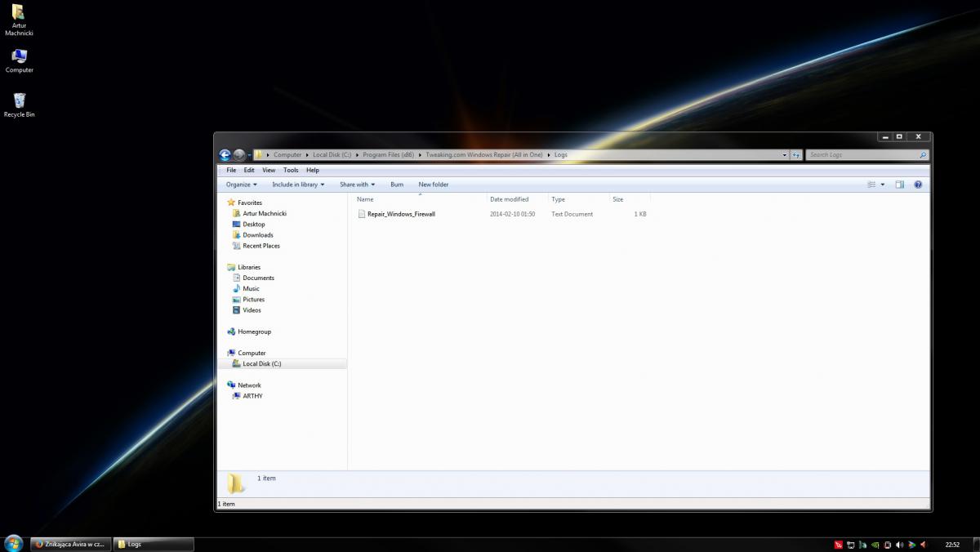Open the Organize dropdown
The height and width of the screenshot is (552, 980).
(x=242, y=185)
